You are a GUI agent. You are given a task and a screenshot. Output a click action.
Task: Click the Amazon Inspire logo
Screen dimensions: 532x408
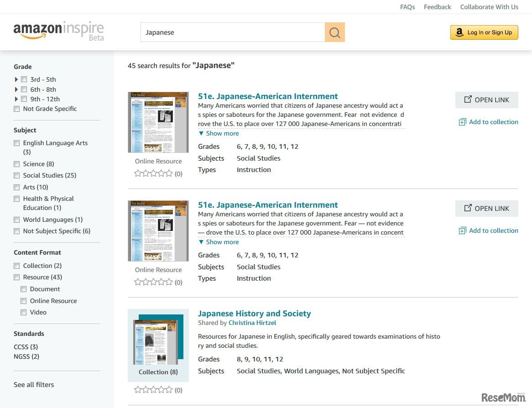pyautogui.click(x=58, y=29)
